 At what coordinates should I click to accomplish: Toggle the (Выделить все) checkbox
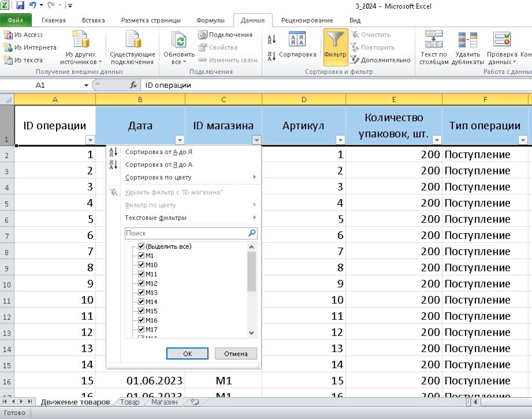pos(141,246)
